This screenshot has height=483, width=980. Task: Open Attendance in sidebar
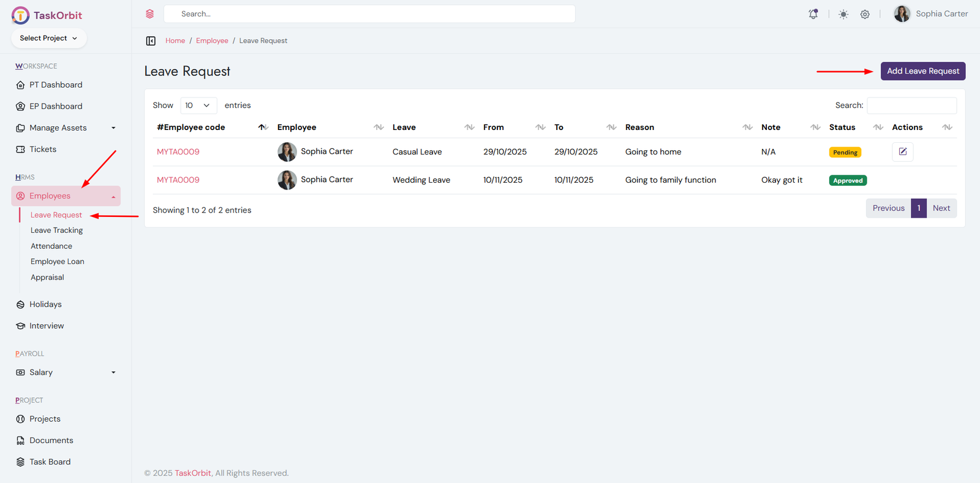click(51, 246)
